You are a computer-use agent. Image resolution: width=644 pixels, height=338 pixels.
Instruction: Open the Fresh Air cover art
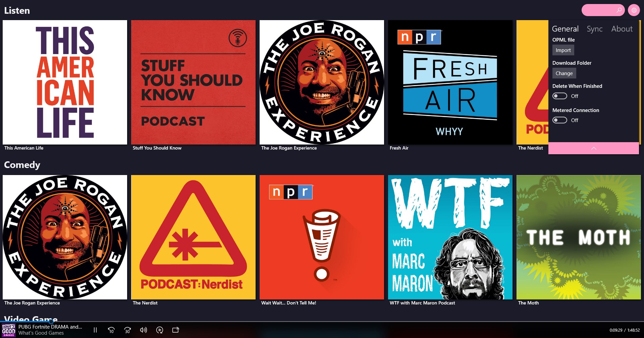(450, 82)
